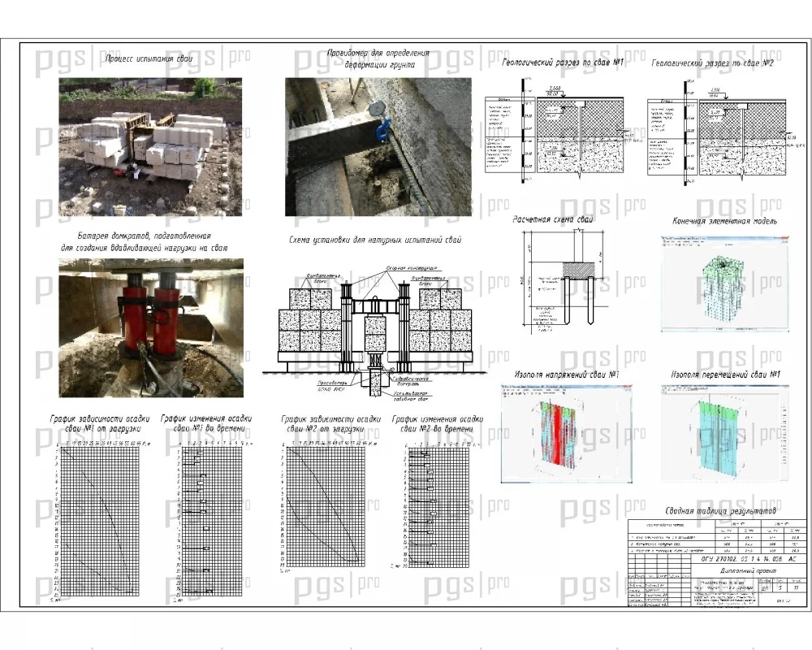The width and height of the screenshot is (812, 650).
Task: Click pile №1 settlement versus load graph
Action: [x=97, y=521]
